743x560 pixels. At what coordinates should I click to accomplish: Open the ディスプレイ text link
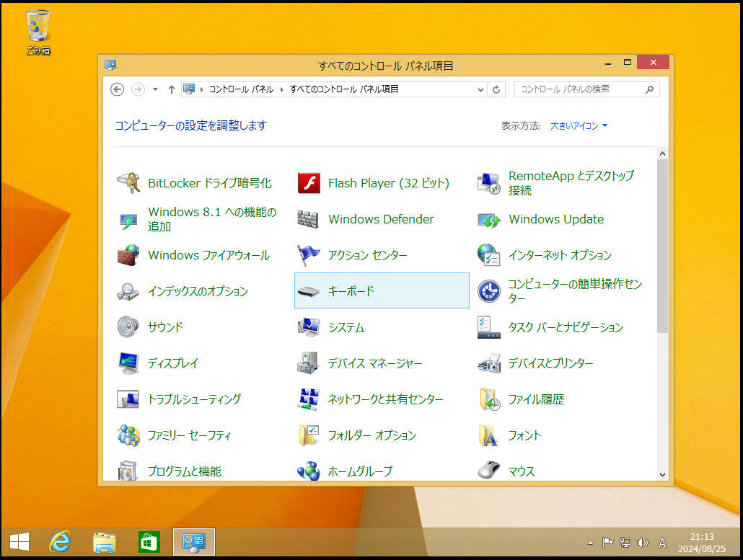[173, 363]
